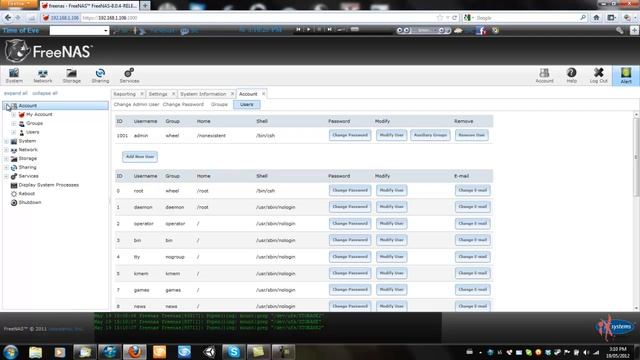Click the browser home icon
Screen dimensions: 640x360
pyautogui.click(x=596, y=18)
